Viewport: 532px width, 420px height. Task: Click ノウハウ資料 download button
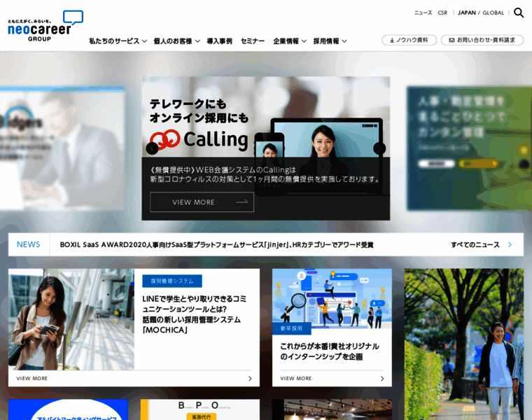click(409, 40)
